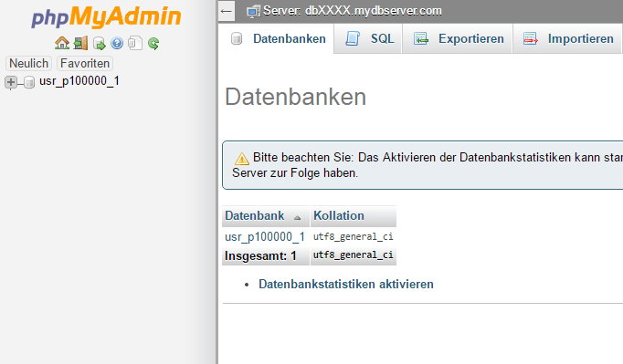Click utf8_general_ci in the Insgesamt row
This screenshot has height=364, width=623.
[353, 255]
